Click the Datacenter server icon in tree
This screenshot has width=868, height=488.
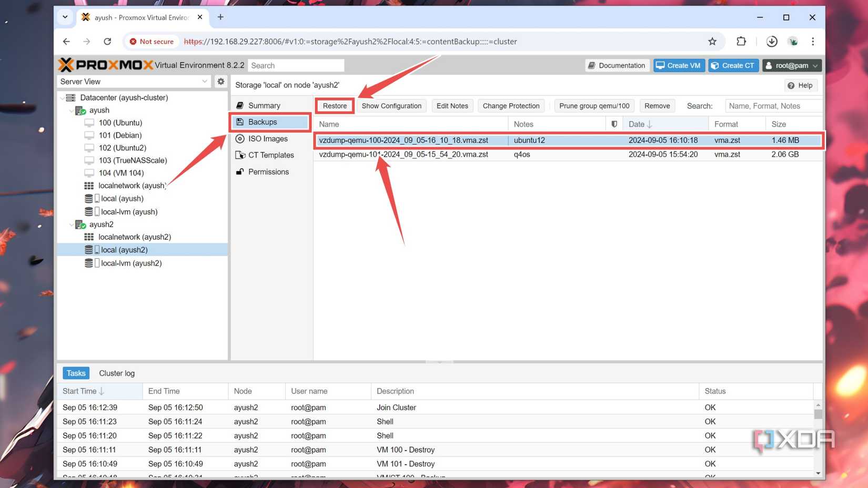(70, 98)
